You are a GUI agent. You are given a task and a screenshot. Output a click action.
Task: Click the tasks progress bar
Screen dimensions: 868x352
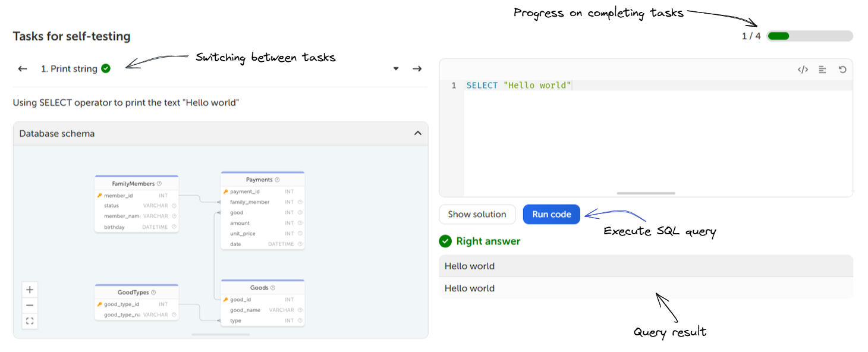click(810, 36)
